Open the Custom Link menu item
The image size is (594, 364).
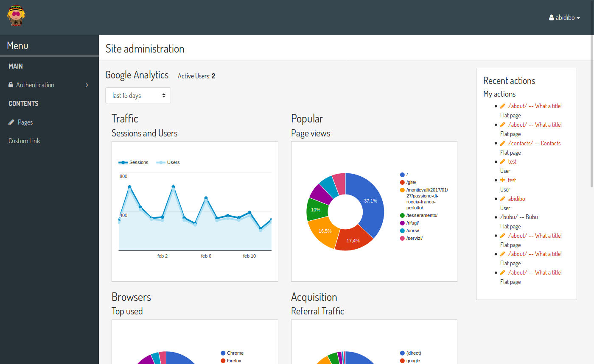pyautogui.click(x=49, y=141)
